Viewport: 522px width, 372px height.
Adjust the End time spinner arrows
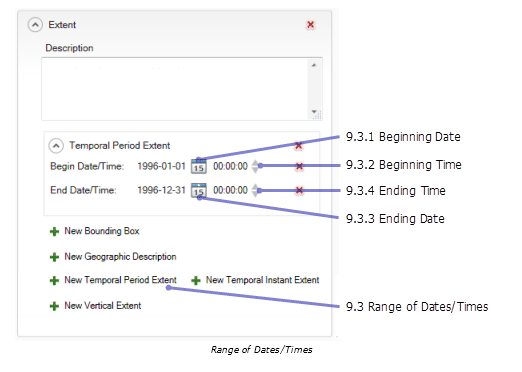coord(255,190)
